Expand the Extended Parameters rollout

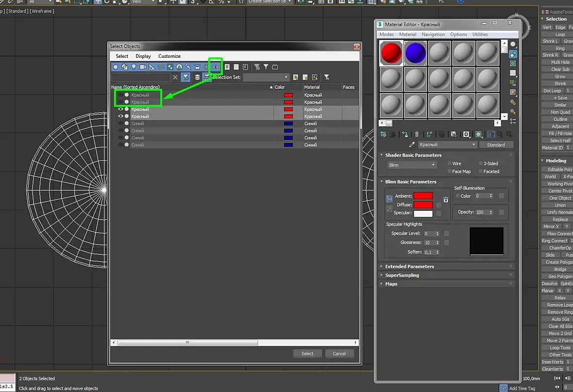click(x=409, y=267)
